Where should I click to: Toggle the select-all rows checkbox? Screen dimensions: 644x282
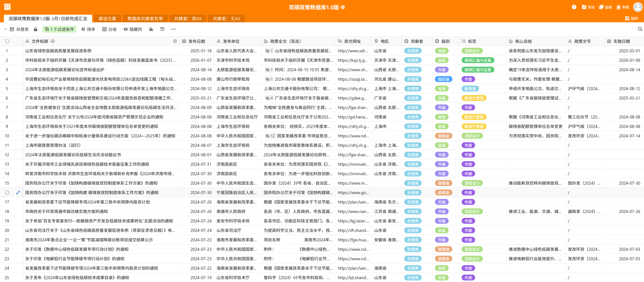(7, 41)
